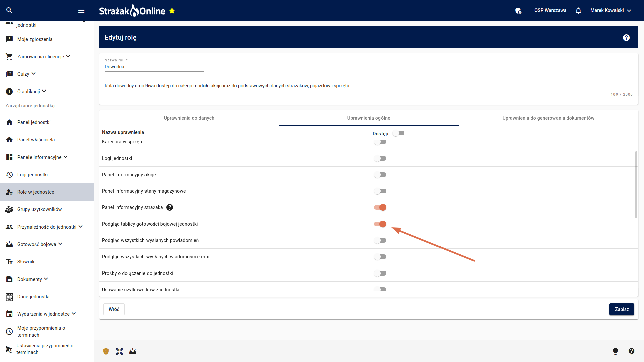Click the shopping cart icon for Zamówienia

coord(9,57)
